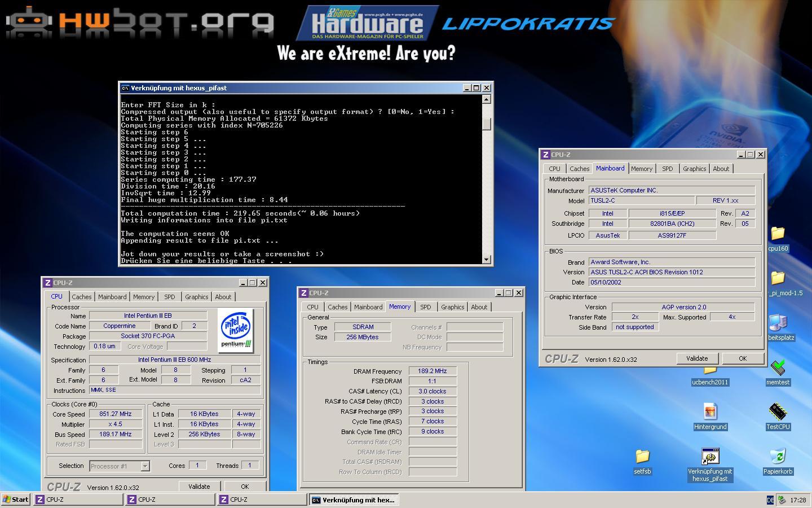Click the CPU-Z icon in CPU window title

[x=48, y=283]
